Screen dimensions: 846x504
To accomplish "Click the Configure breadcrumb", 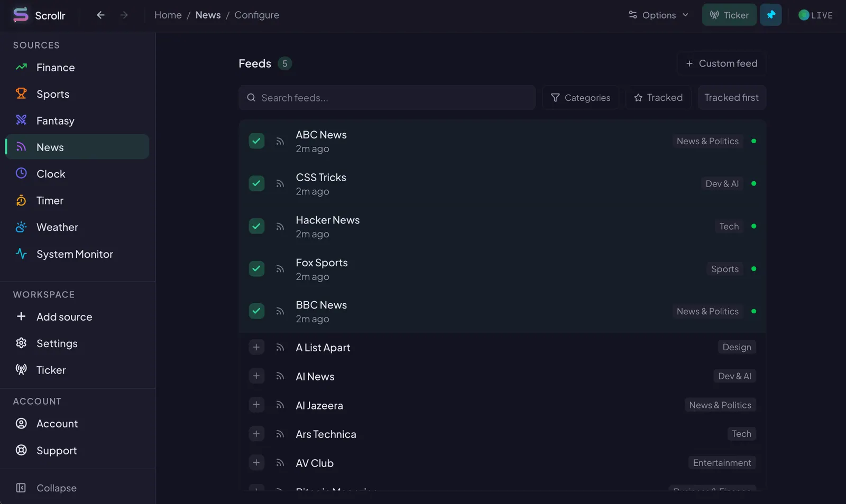I will coord(256,15).
